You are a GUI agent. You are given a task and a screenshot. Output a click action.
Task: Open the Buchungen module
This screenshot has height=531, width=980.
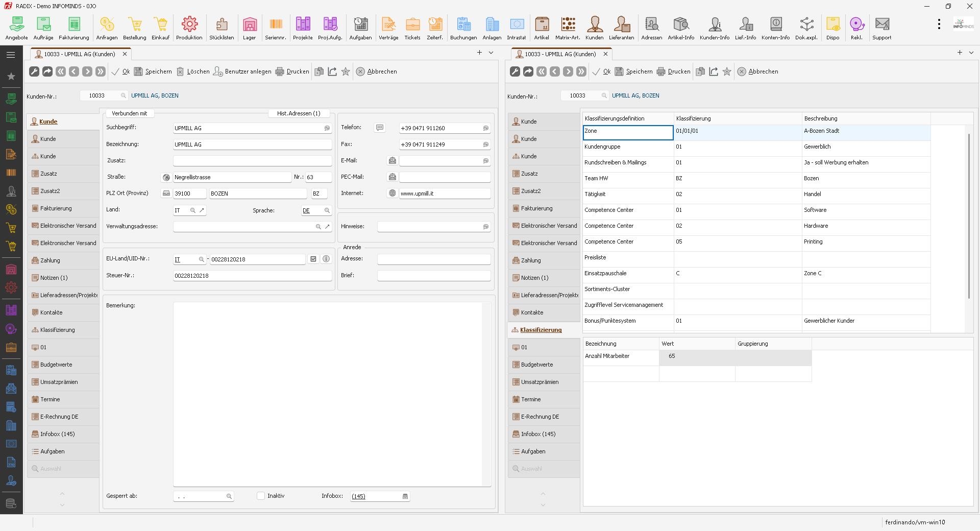pos(463,28)
